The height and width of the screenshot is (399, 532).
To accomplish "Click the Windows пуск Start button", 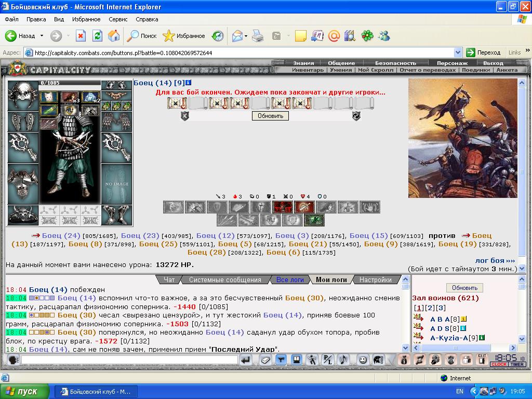I will point(24,391).
